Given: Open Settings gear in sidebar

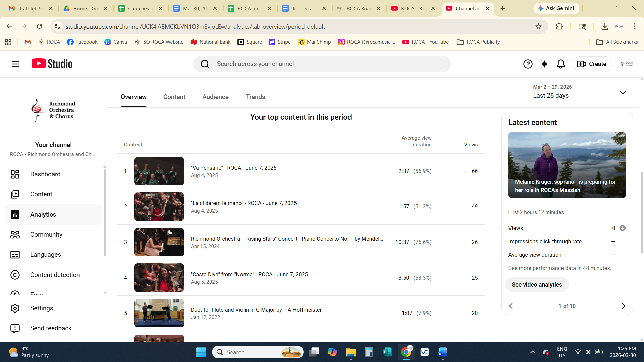Looking at the screenshot, I should (x=42, y=308).
